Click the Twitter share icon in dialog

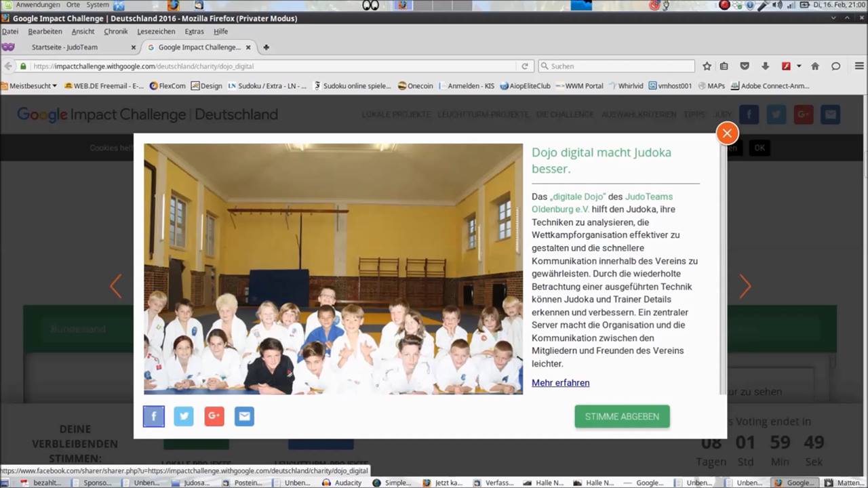click(184, 416)
